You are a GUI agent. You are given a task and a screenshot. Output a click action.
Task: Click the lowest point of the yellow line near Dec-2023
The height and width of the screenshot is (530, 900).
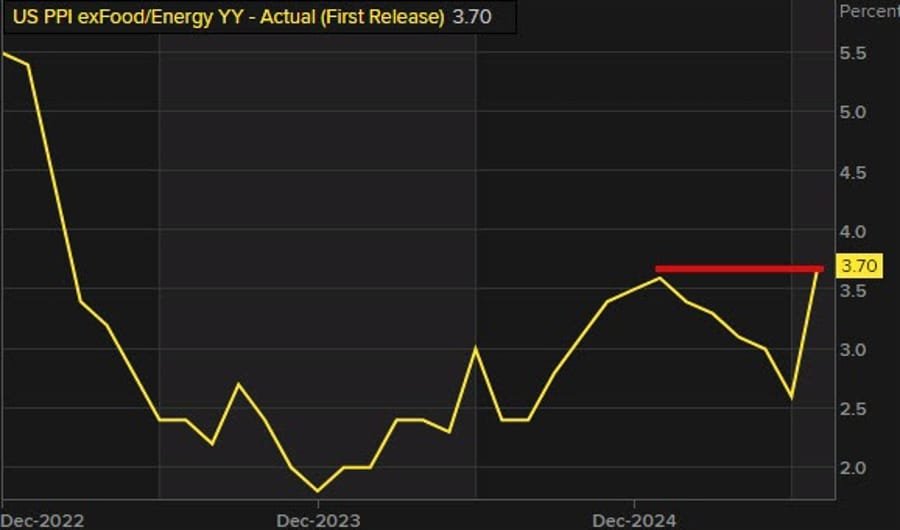pos(317,491)
